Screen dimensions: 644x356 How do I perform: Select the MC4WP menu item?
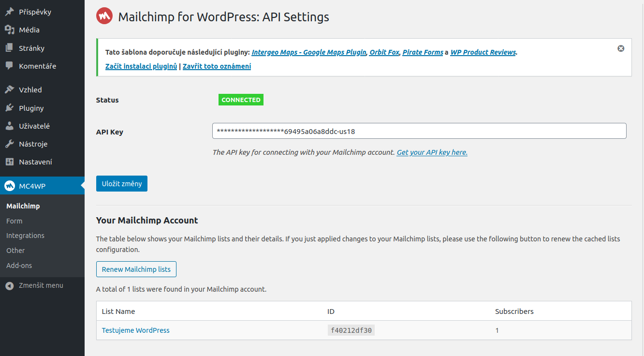point(42,186)
